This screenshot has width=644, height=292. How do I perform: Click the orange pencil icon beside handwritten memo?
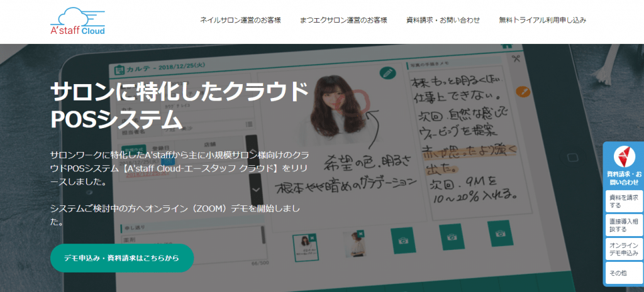522,92
